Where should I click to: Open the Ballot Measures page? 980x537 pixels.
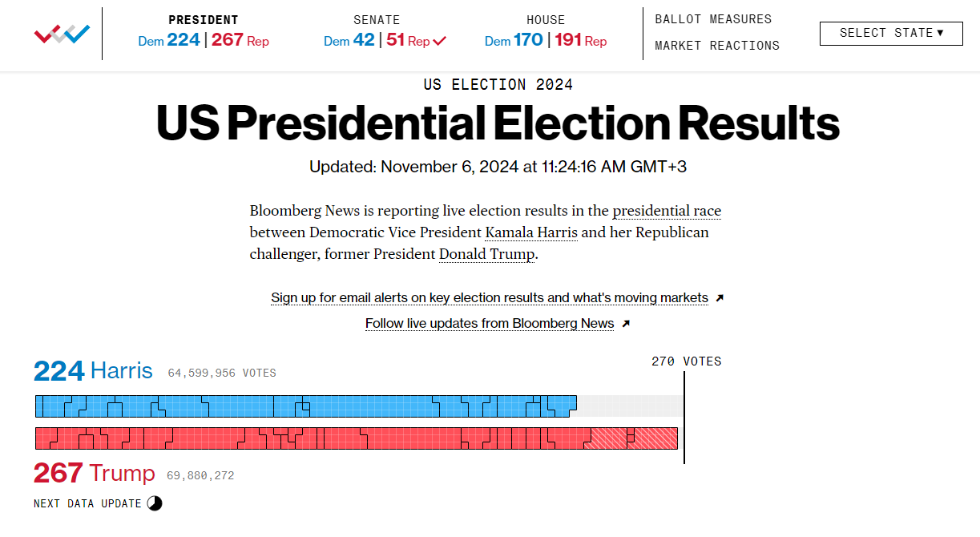pyautogui.click(x=713, y=19)
